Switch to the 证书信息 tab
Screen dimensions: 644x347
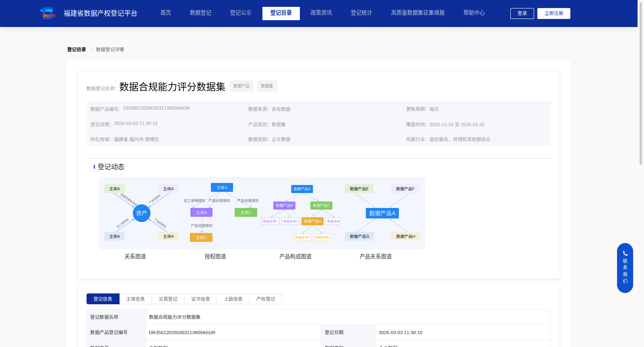coord(200,299)
